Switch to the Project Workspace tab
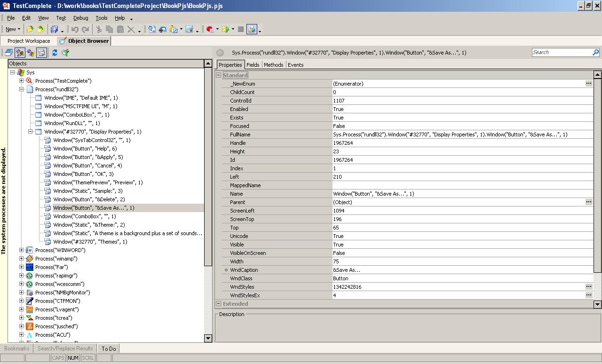This screenshot has width=602, height=364. pyautogui.click(x=29, y=41)
